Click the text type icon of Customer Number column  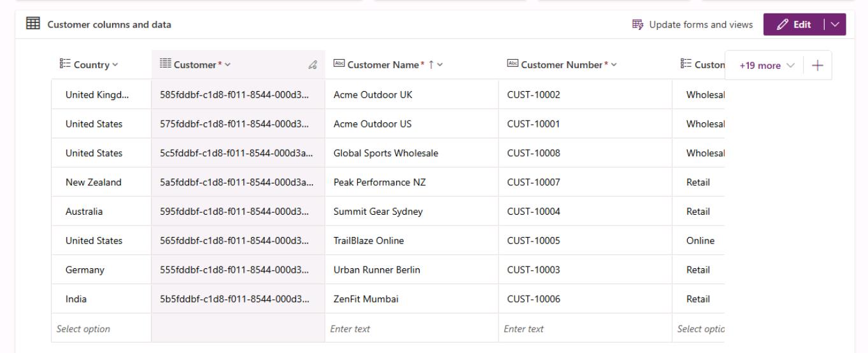click(x=513, y=64)
